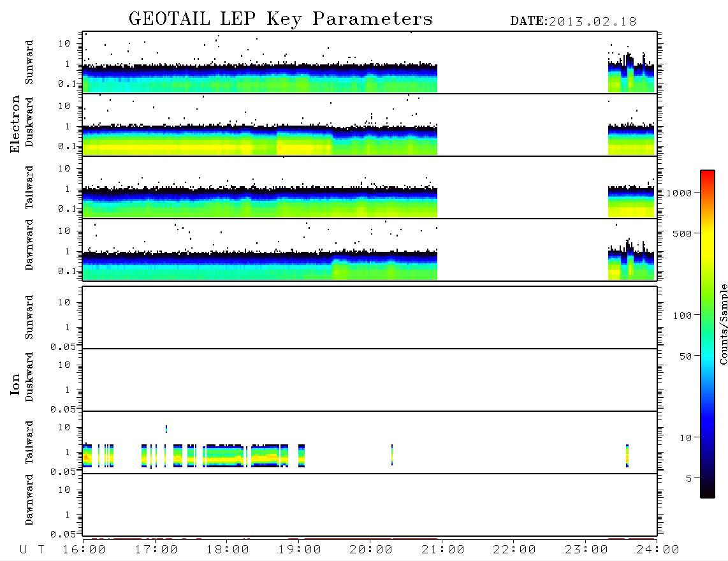Click the '0.1' tick in Electron Sunward panel
Screen dimensions: 728x561
67,84
